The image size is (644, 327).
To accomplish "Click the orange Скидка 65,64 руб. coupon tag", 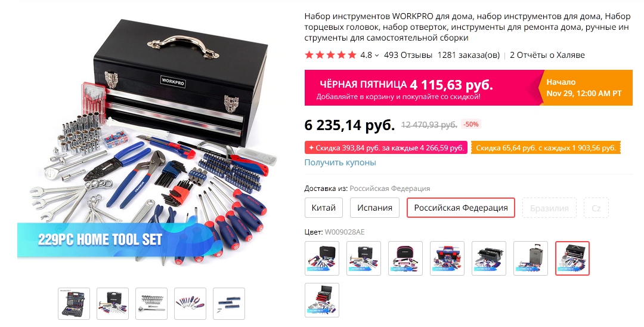I will tap(546, 148).
